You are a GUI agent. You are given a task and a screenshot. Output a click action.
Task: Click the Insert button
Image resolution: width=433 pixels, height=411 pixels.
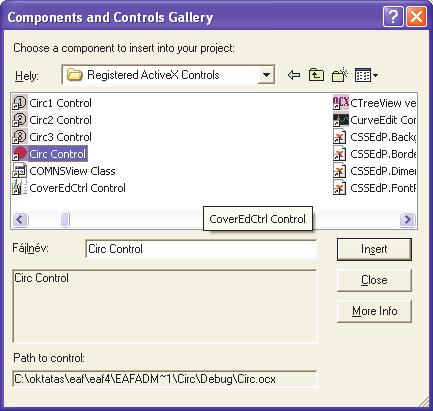374,249
